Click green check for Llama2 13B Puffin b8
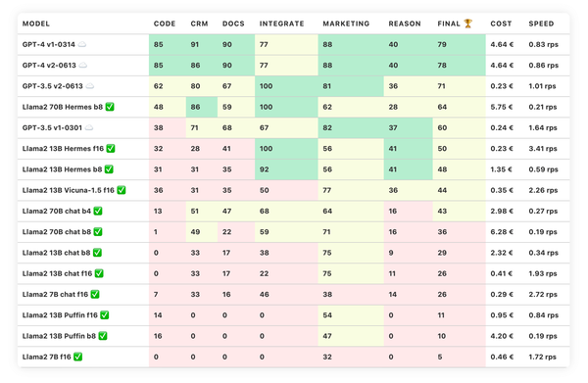This screenshot has height=383, width=588. (103, 336)
